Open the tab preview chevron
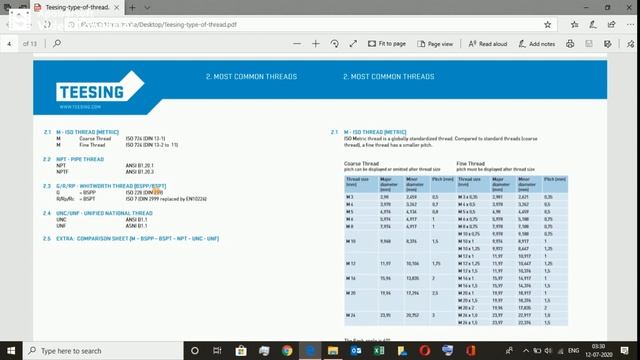 click(x=147, y=7)
